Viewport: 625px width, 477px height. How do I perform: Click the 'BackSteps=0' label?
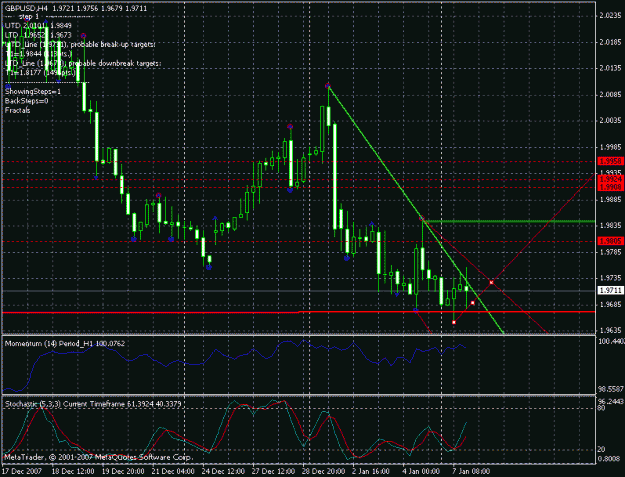[26, 101]
